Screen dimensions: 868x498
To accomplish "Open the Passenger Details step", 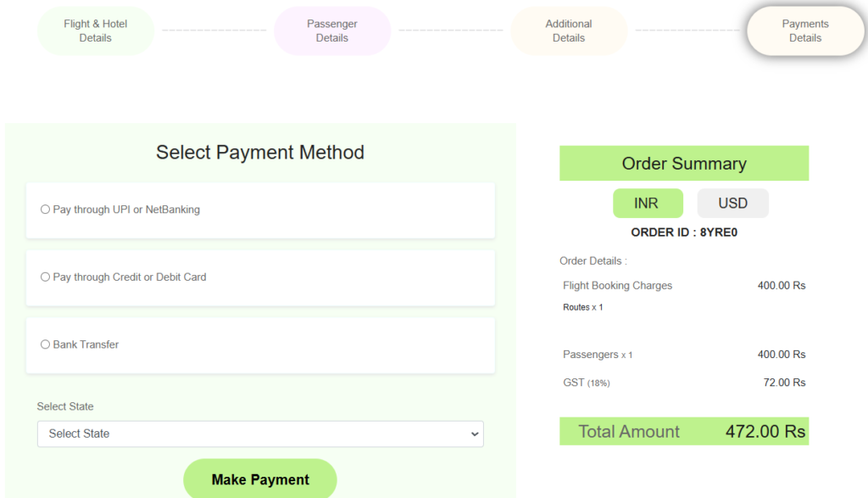I will click(331, 31).
